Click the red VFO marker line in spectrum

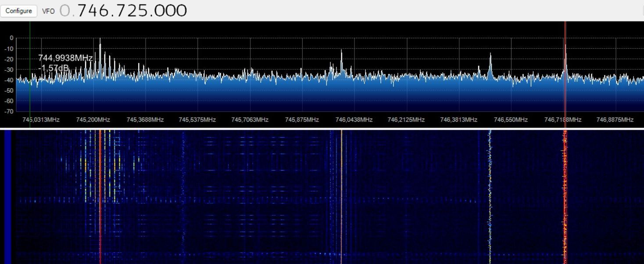point(565,88)
